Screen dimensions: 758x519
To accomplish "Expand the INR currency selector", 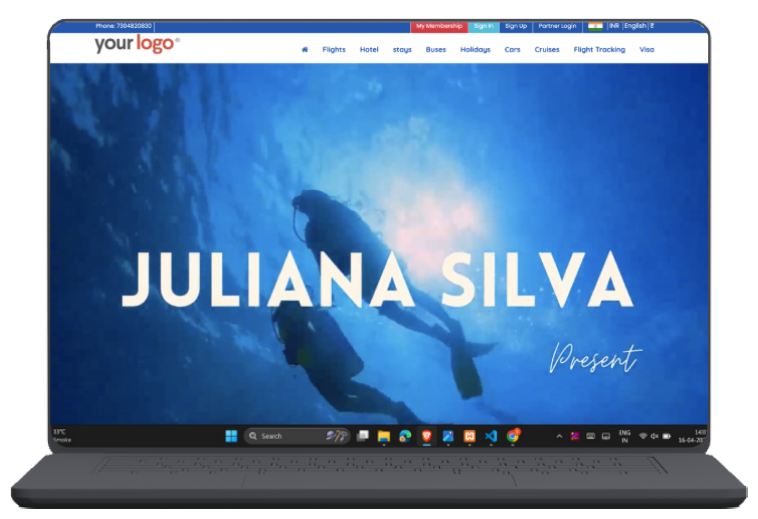I will point(614,26).
